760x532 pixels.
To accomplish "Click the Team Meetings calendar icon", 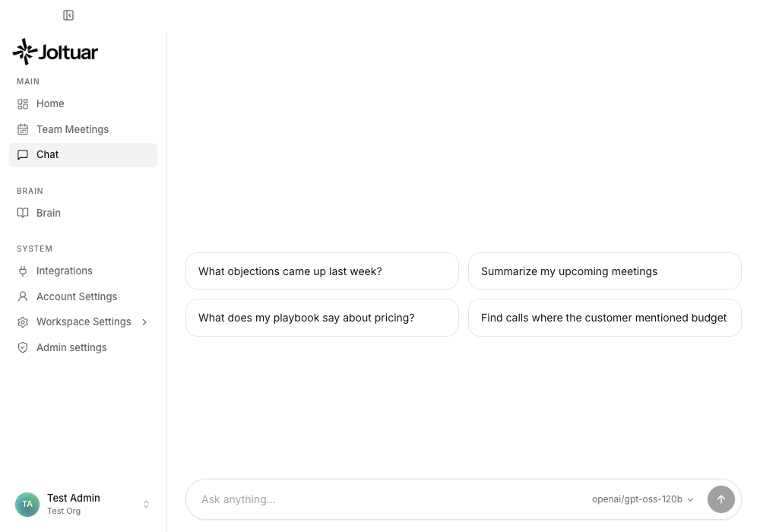I will [x=23, y=129].
